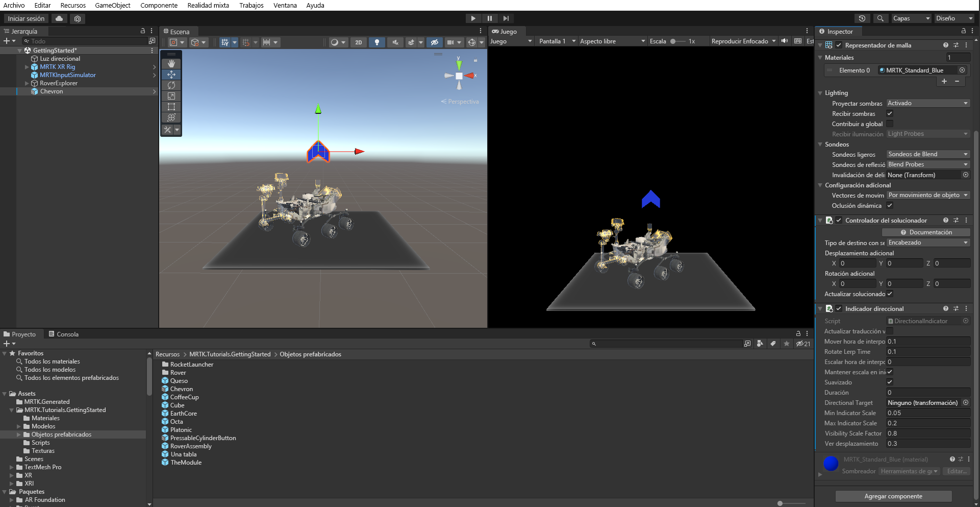
Task: Toggle 2D view mode in Scene
Action: [359, 42]
